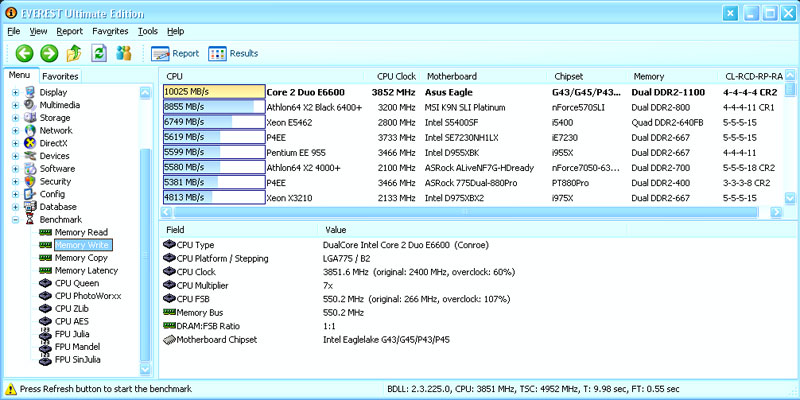800x400 pixels.
Task: Click results list vertical scroll down arrow
Action: click(790, 198)
